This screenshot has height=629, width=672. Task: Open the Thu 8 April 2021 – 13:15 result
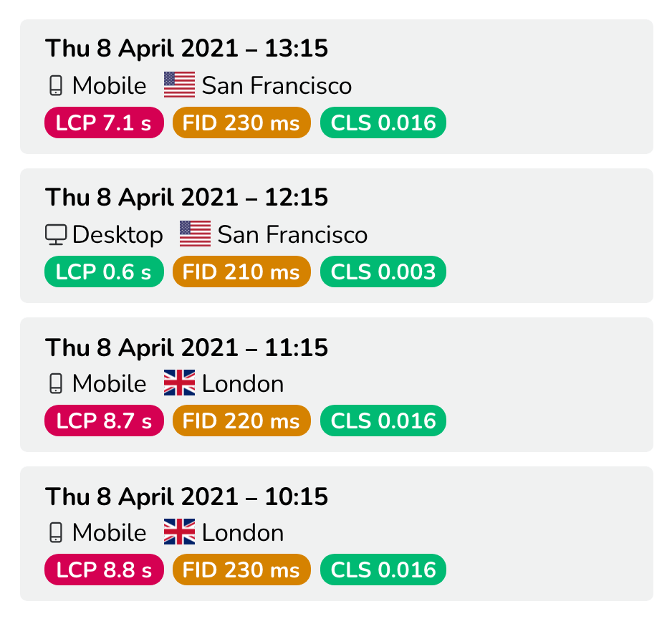coord(337,87)
